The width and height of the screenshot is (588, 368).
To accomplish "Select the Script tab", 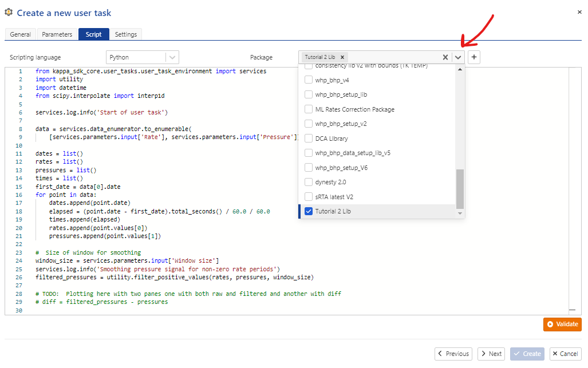I will tap(94, 34).
